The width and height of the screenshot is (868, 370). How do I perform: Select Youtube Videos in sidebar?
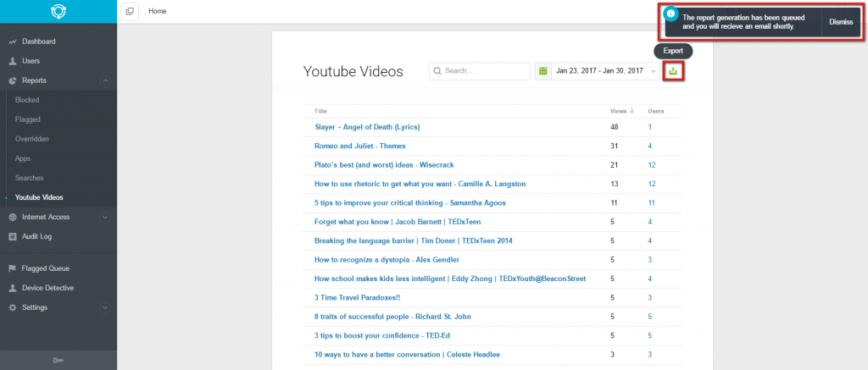pyautogui.click(x=39, y=197)
